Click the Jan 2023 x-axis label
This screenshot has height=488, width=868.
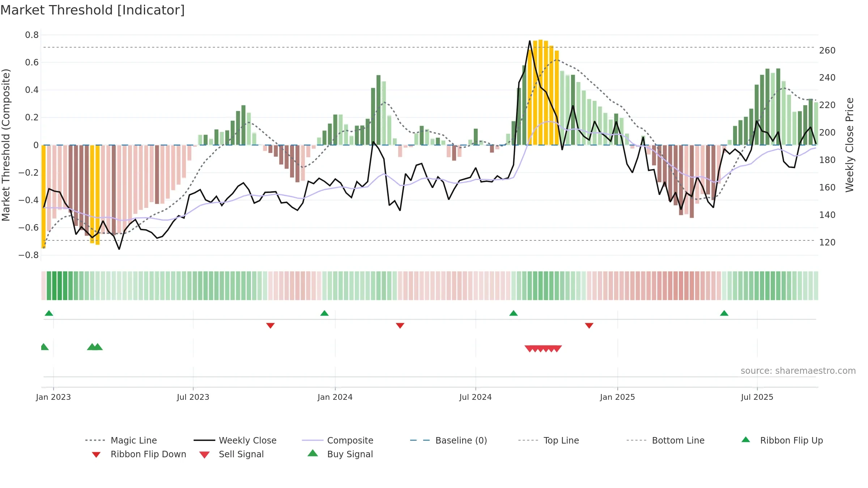coord(54,397)
